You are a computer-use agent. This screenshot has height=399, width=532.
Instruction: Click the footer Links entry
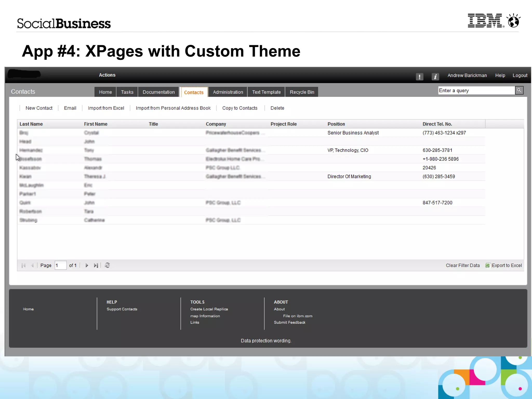click(195, 322)
